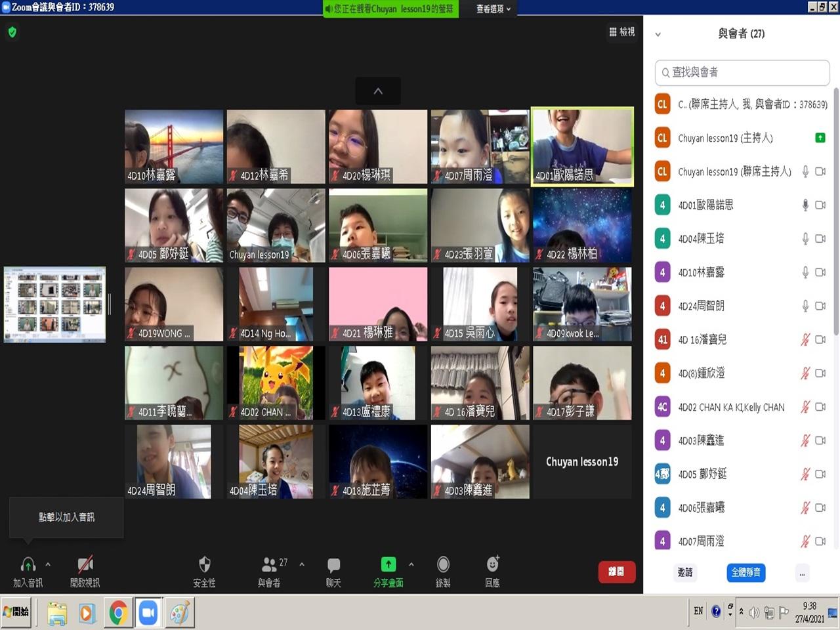Collapse participants panel with top-left chevron
This screenshot has width=840, height=630.
tap(658, 34)
